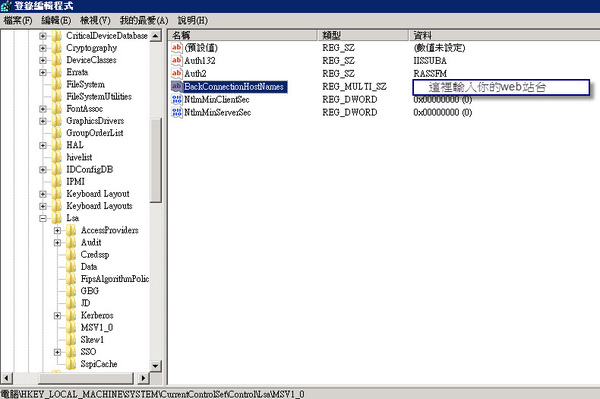The image size is (600, 399).
Task: Click the FileSystemUtilities folder icon
Action: point(57,97)
